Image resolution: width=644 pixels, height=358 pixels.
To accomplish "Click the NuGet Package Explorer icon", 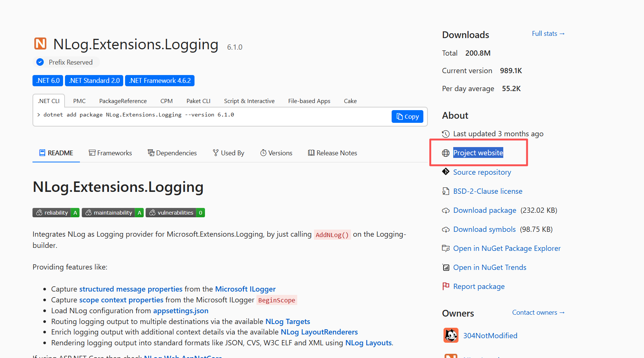I will [446, 248].
